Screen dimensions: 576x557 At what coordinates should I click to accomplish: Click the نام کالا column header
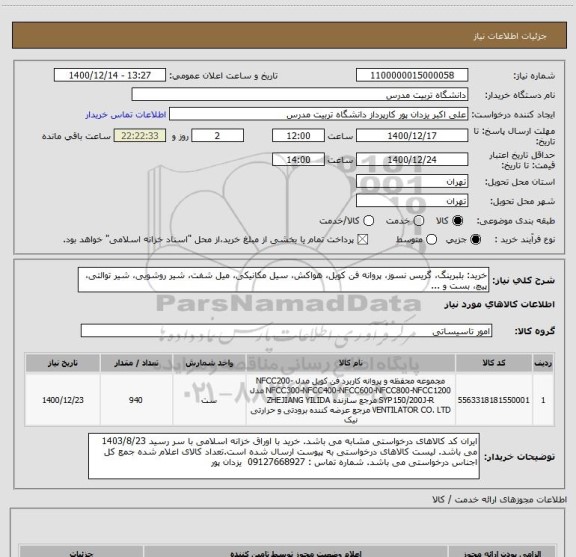click(350, 363)
